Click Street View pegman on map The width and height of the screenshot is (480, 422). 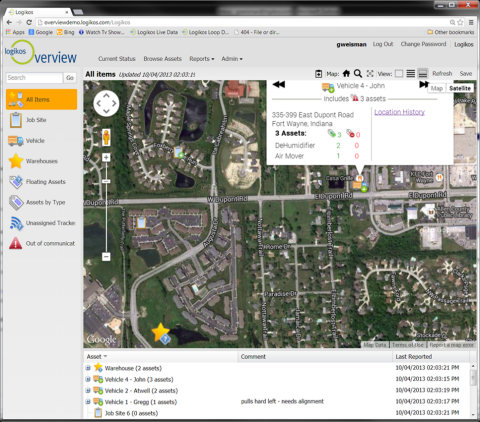pyautogui.click(x=106, y=137)
